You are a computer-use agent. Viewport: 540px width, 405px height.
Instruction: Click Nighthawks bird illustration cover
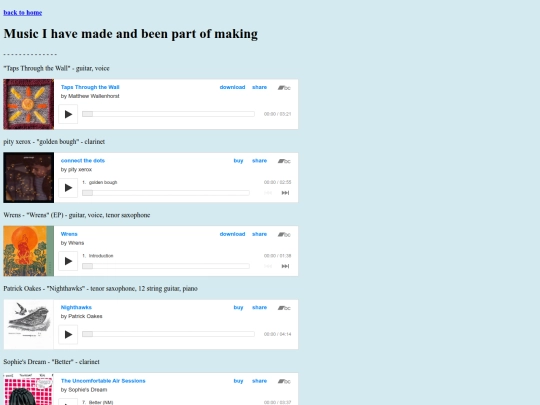point(29,324)
